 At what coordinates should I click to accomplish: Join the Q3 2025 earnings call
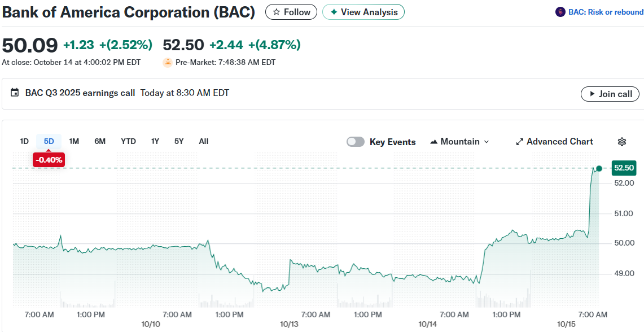[610, 94]
